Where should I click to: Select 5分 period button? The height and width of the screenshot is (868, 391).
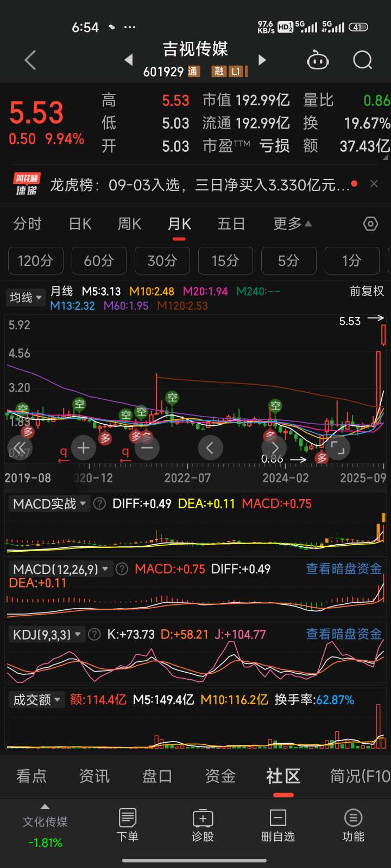289,261
